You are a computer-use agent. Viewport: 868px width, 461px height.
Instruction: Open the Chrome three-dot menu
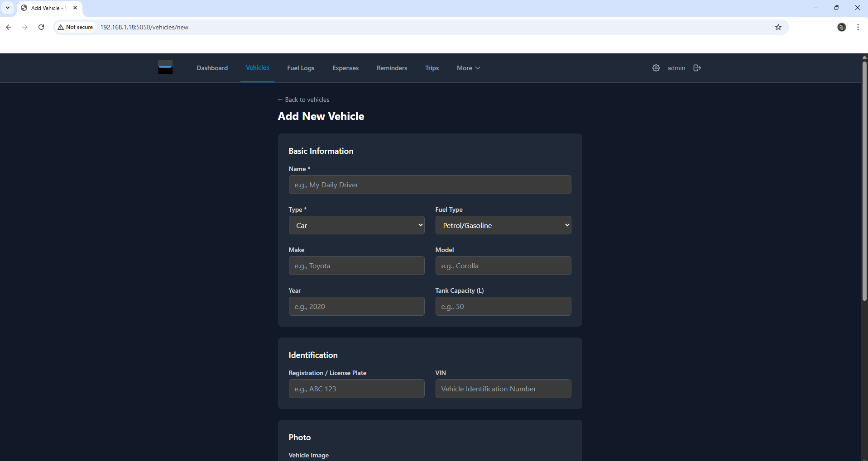857,27
